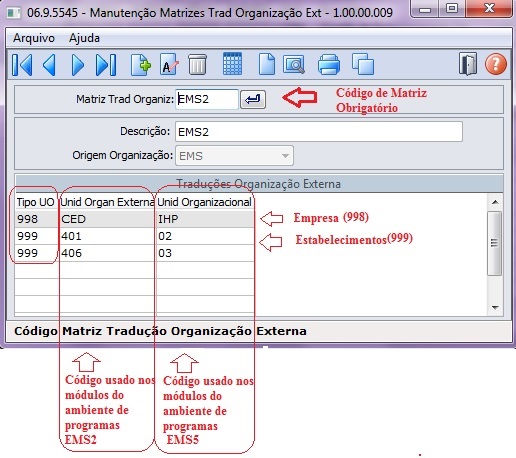Select the IHP cell
The width and height of the screenshot is (516, 458).
click(x=205, y=219)
